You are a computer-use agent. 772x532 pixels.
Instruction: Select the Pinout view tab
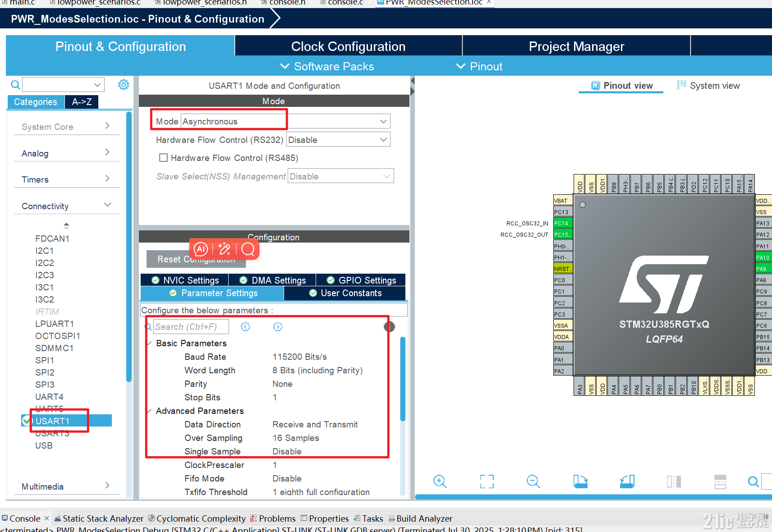621,86
